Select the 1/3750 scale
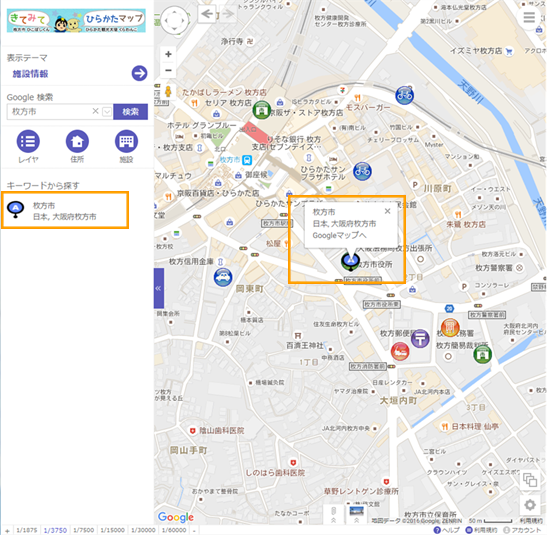 tap(55, 530)
